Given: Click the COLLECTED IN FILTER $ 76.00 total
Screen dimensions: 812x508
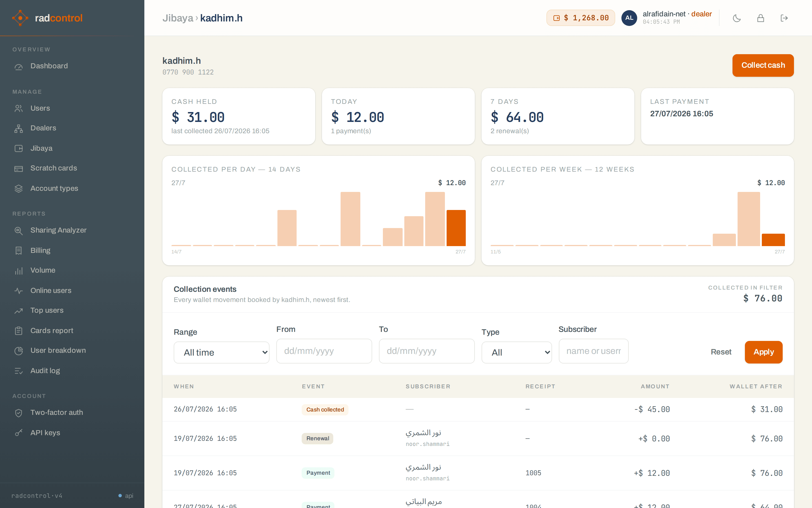Looking at the screenshot, I should tap(763, 298).
